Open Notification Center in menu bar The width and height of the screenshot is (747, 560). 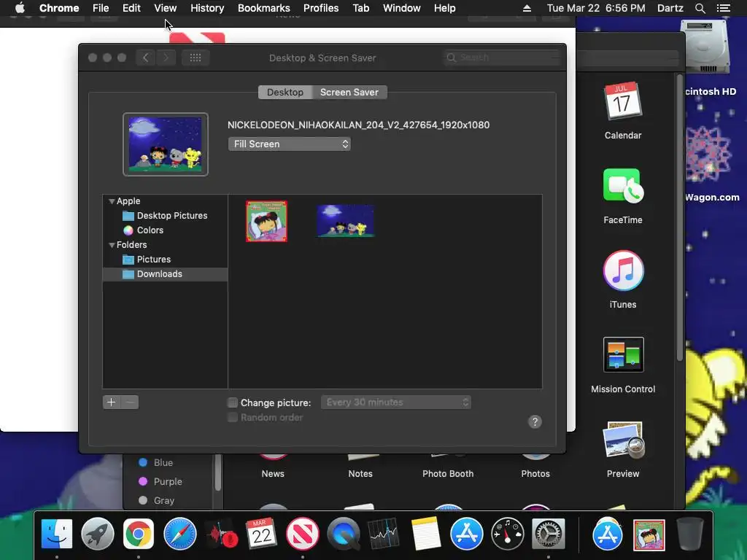click(723, 8)
